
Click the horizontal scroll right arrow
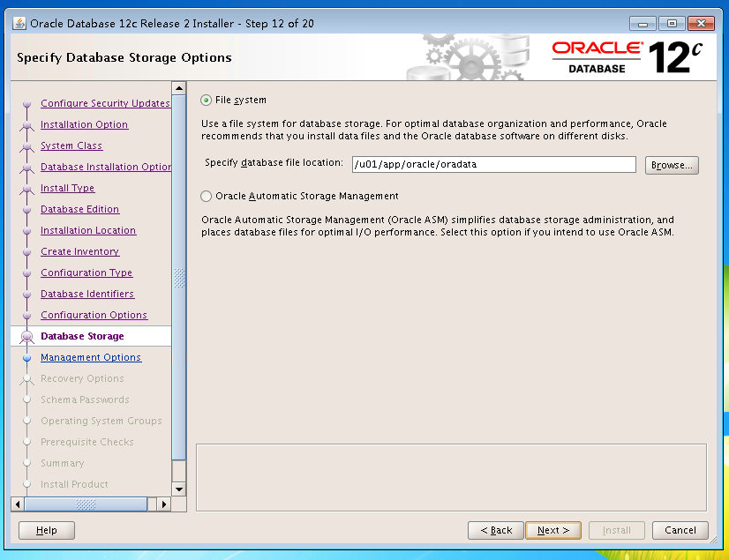164,504
